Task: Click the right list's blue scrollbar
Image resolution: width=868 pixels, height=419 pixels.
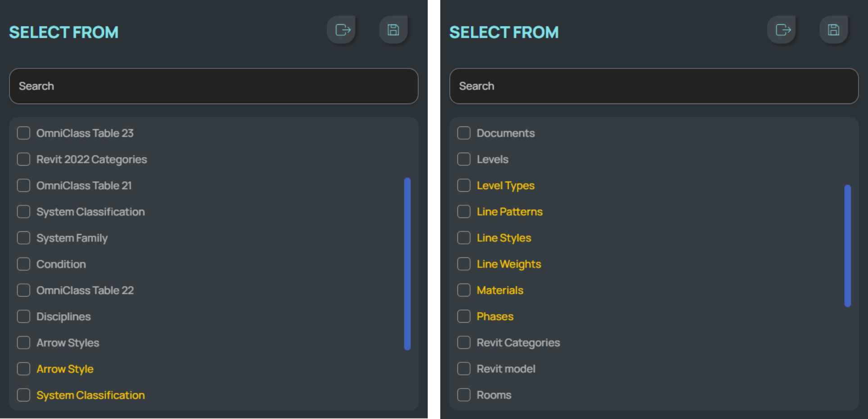Action: [848, 246]
